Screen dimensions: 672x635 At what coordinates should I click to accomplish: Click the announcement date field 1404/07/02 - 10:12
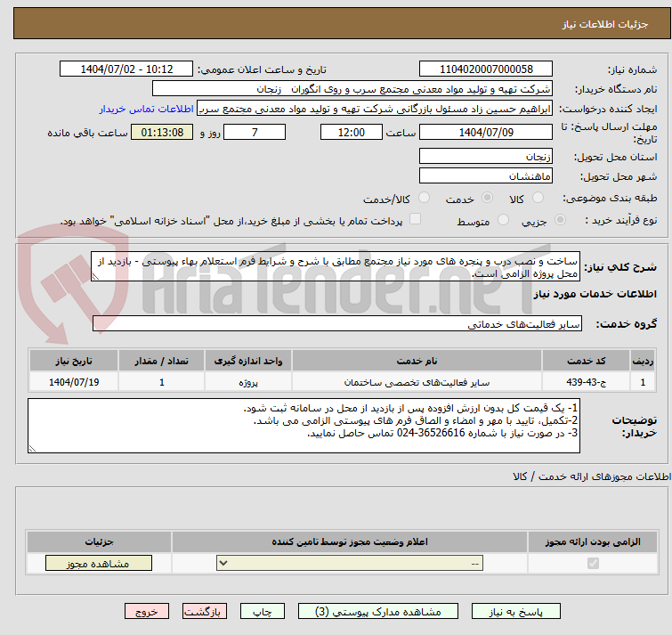click(x=126, y=69)
